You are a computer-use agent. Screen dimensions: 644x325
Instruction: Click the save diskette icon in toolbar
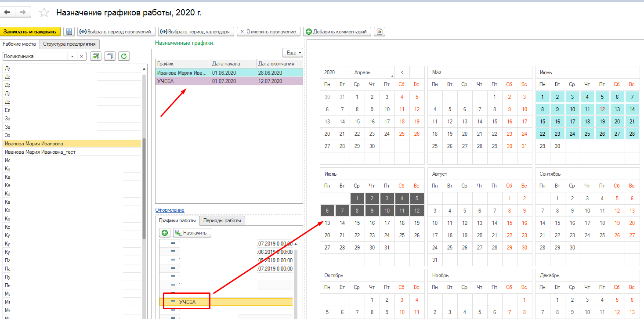pyautogui.click(x=69, y=32)
